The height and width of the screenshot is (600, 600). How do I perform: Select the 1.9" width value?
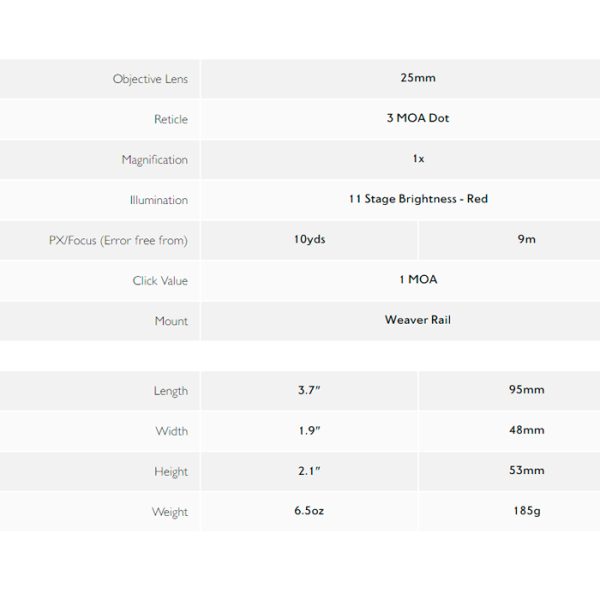click(x=309, y=430)
